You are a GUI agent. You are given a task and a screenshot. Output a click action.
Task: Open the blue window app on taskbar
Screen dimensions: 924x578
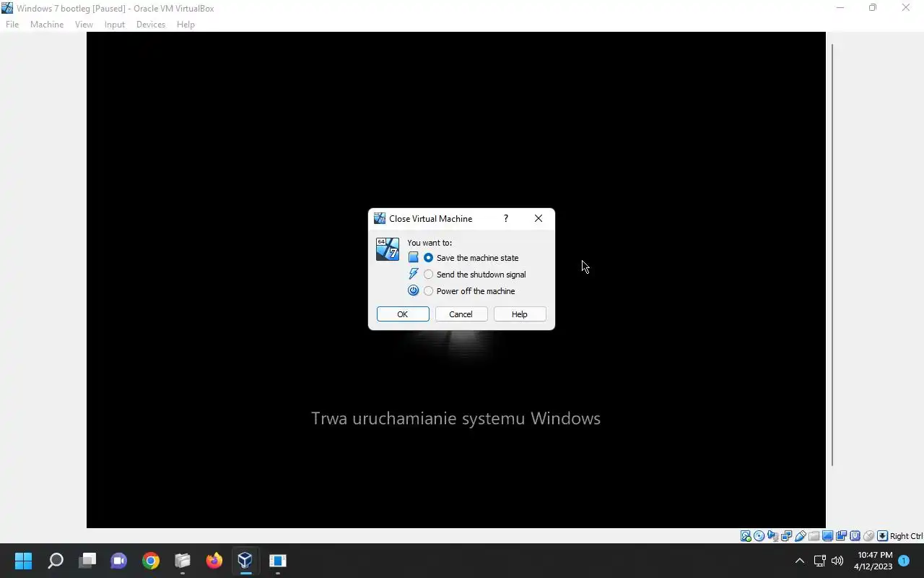[x=277, y=561]
